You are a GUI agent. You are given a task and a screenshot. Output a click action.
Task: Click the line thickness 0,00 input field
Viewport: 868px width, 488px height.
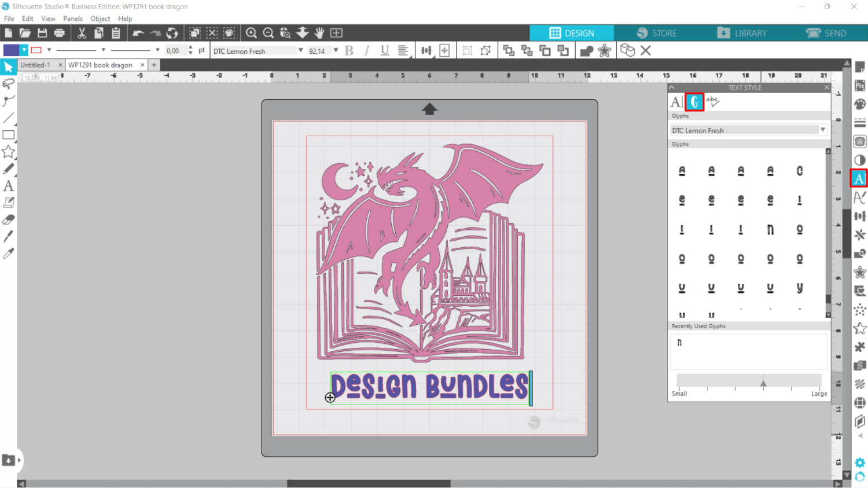[175, 51]
